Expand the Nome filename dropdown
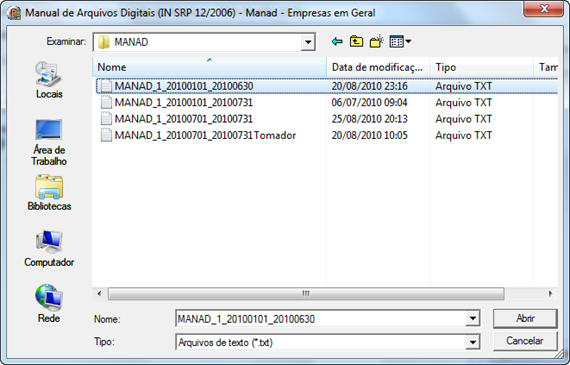The image size is (570, 365). (472, 319)
